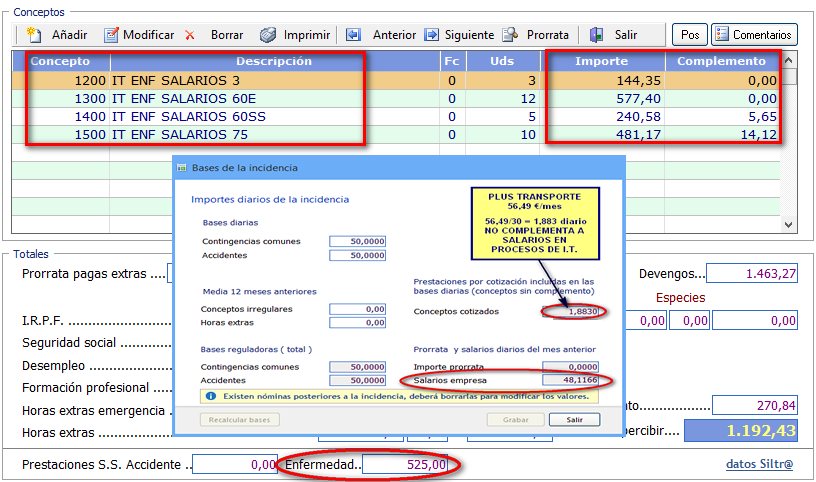Click the Descripción column header
This screenshot has height=482, width=816.
[x=273, y=61]
